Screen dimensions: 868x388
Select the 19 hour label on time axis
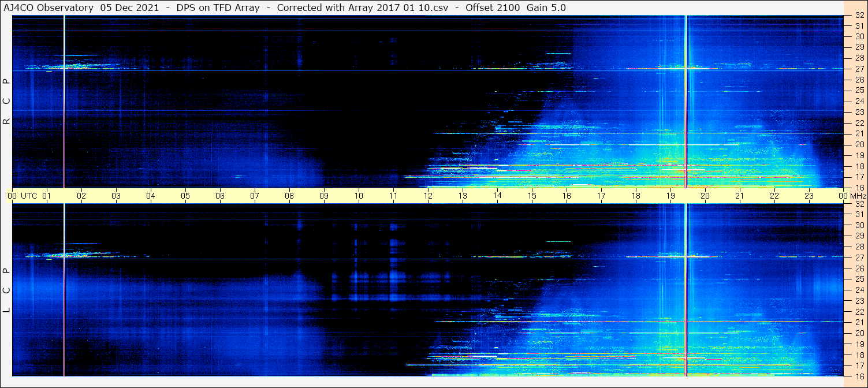tap(670, 196)
